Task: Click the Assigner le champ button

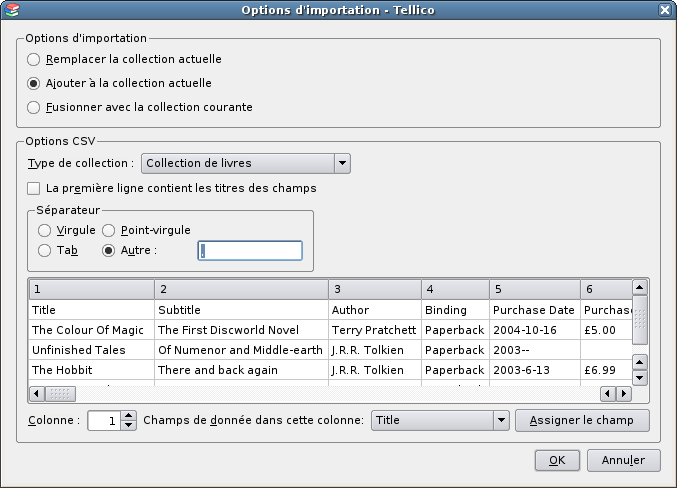Action: click(582, 420)
